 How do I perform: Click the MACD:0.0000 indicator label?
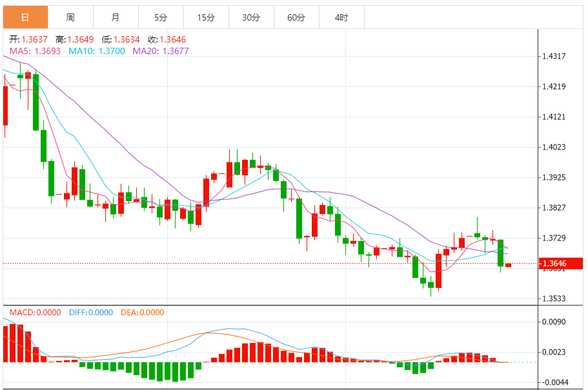[x=35, y=313]
